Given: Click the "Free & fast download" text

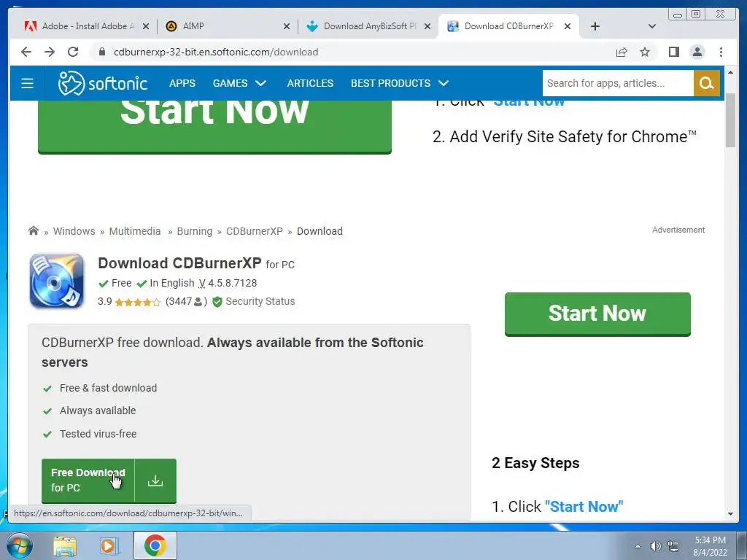Looking at the screenshot, I should point(108,388).
